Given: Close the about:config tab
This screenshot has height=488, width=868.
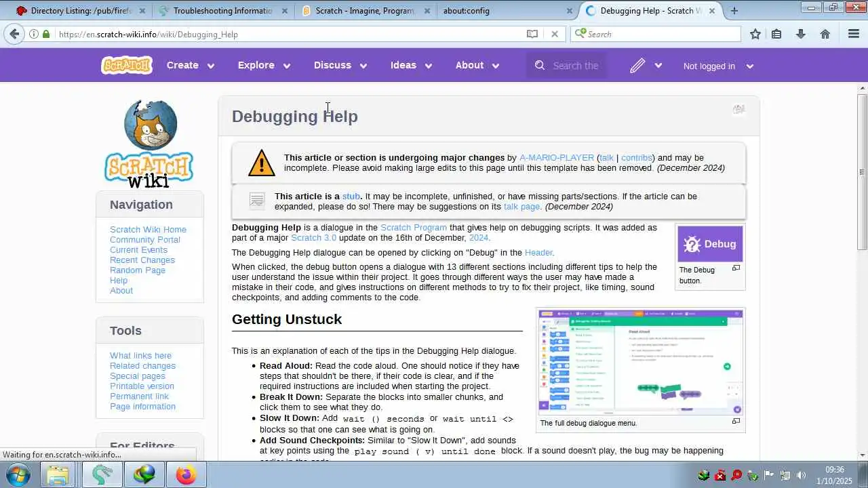Looking at the screenshot, I should point(570,11).
